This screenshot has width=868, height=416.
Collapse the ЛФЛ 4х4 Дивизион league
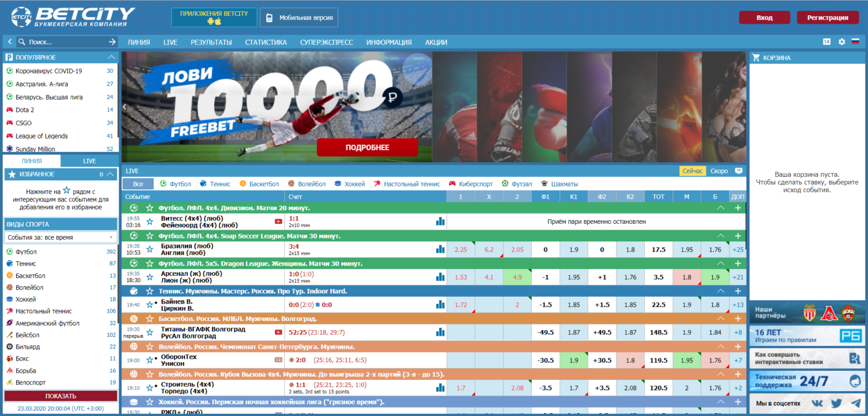pos(721,208)
